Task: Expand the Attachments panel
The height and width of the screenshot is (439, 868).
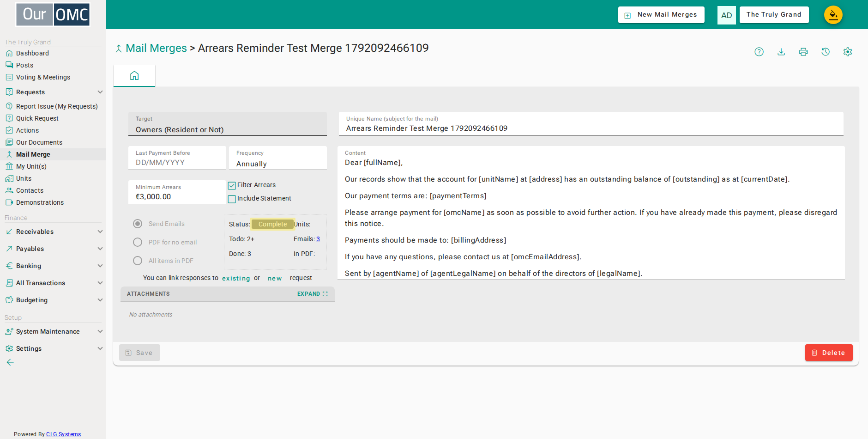Action: click(313, 294)
